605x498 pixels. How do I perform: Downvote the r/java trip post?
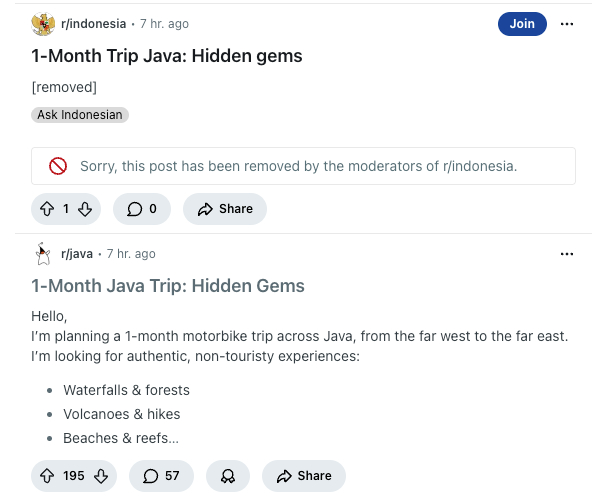point(101,476)
